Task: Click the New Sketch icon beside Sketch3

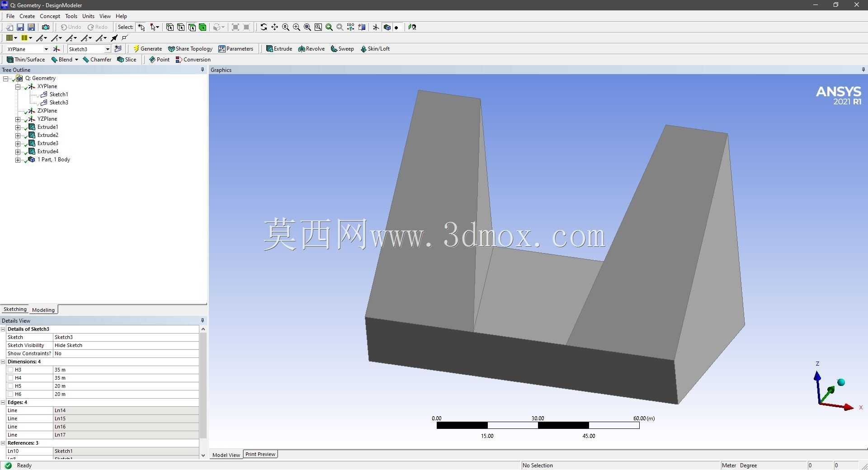Action: 118,49
